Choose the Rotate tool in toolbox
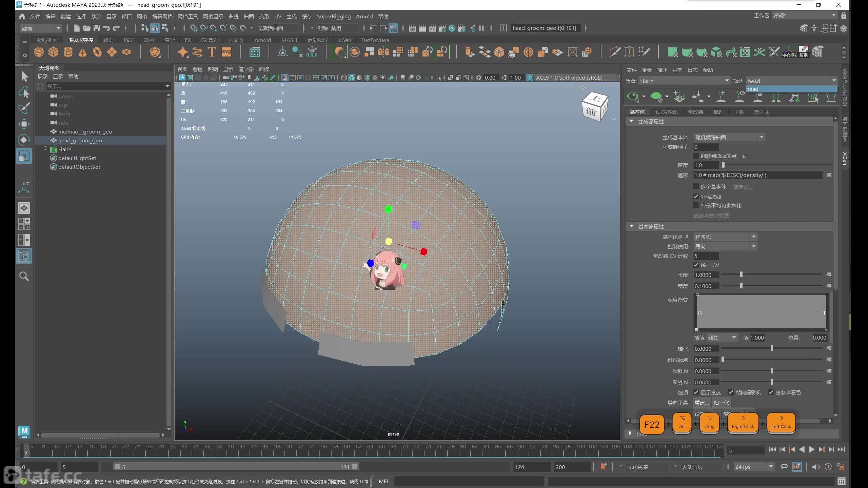868x488 pixels. click(24, 140)
